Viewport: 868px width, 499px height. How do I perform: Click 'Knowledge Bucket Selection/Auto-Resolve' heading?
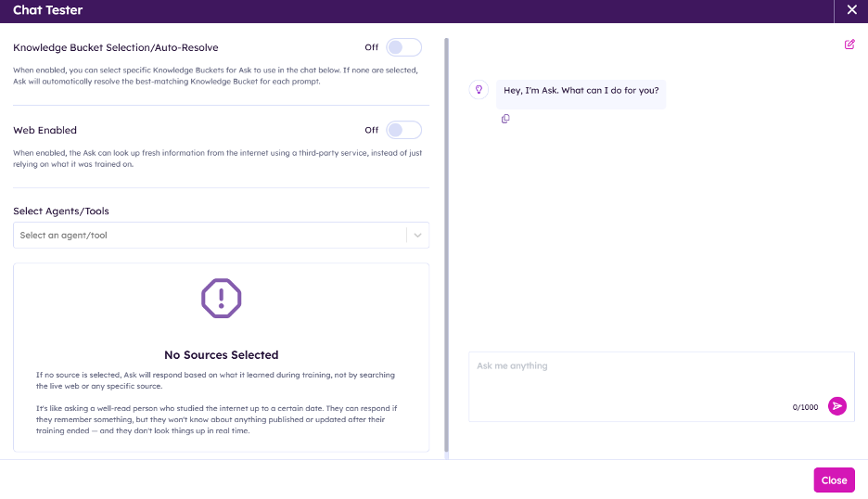coord(116,47)
